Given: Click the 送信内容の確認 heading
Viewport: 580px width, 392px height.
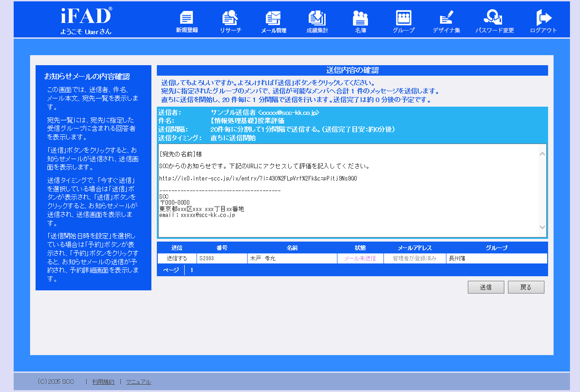Looking at the screenshot, I should coord(352,70).
